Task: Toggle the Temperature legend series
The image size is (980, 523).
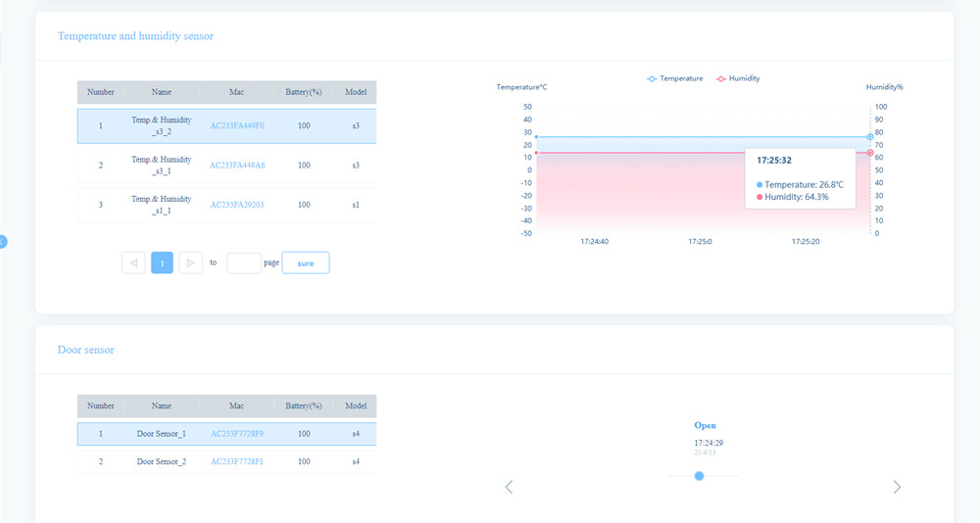Action: (x=675, y=78)
